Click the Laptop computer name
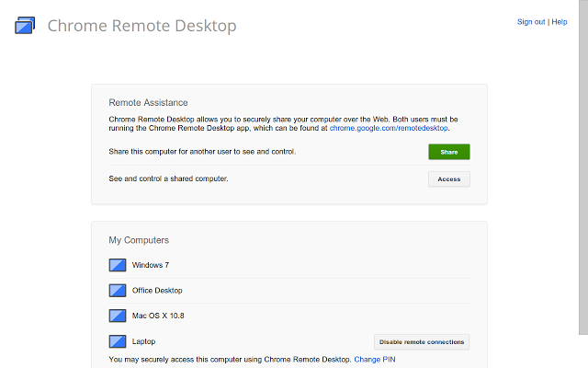The width and height of the screenshot is (588, 368). (143, 341)
